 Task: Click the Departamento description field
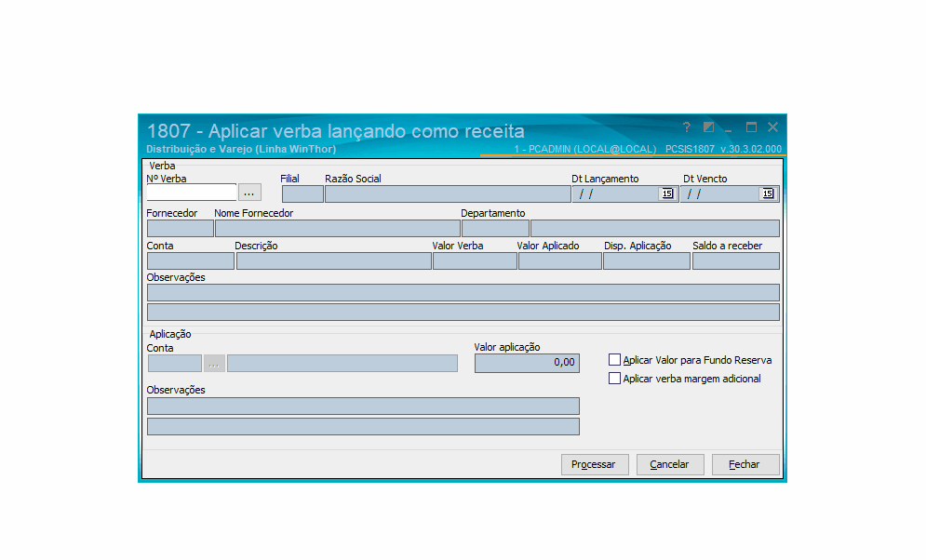pos(655,228)
